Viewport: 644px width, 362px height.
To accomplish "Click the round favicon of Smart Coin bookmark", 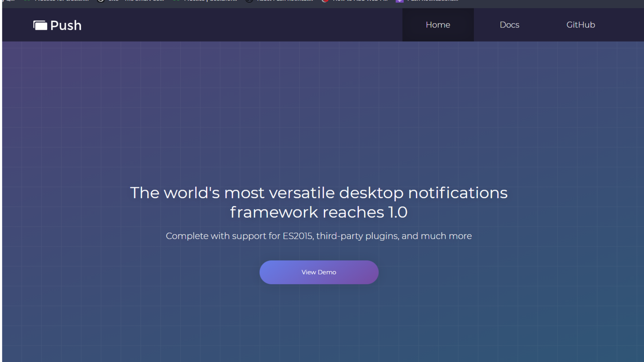I will click(x=101, y=1).
